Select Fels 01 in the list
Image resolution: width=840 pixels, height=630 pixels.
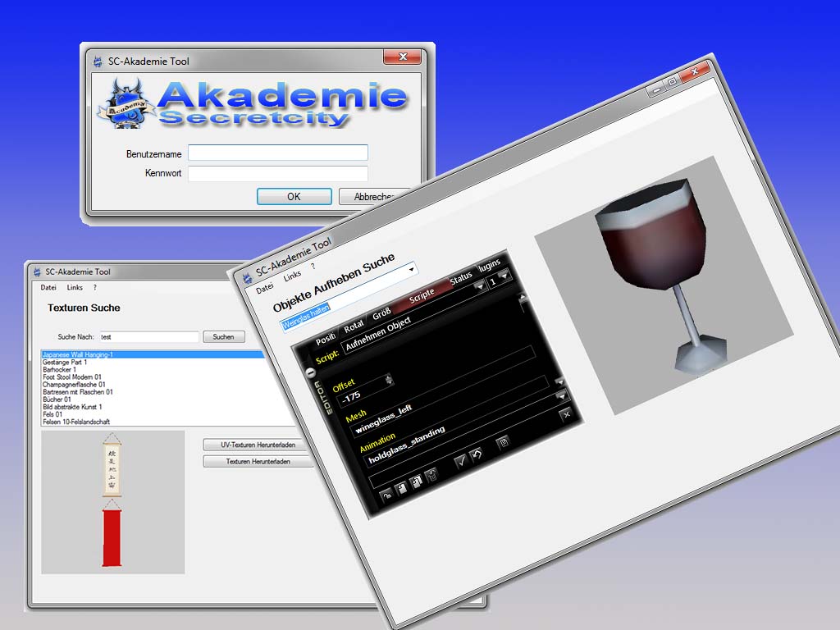pyautogui.click(x=52, y=414)
